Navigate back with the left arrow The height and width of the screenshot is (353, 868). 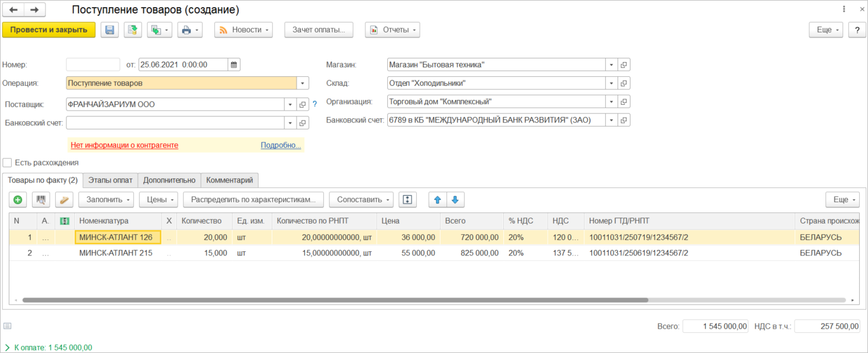coord(14,10)
